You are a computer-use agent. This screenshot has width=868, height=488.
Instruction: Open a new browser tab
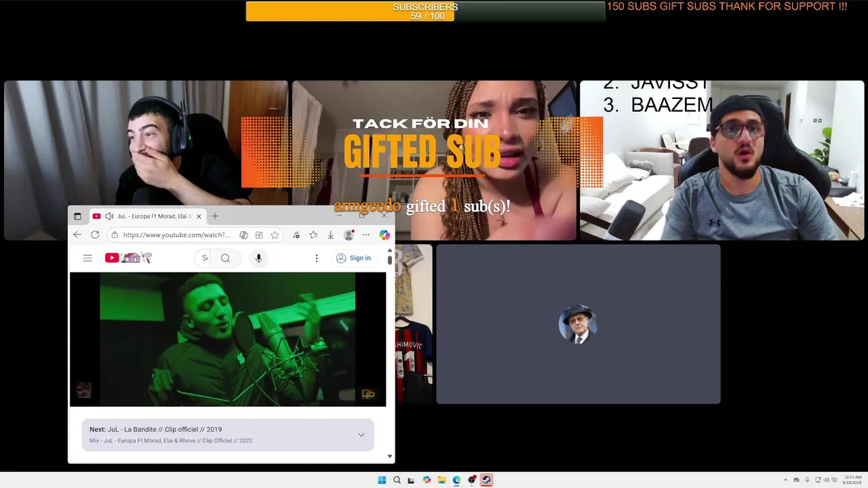[215, 216]
